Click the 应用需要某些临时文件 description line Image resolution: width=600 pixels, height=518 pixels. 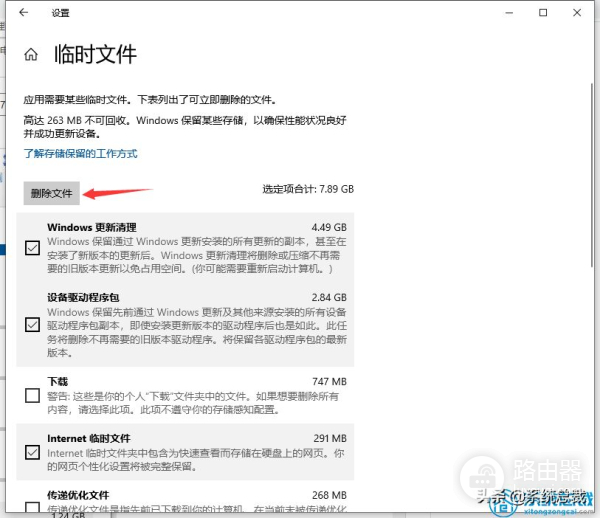(x=150, y=100)
